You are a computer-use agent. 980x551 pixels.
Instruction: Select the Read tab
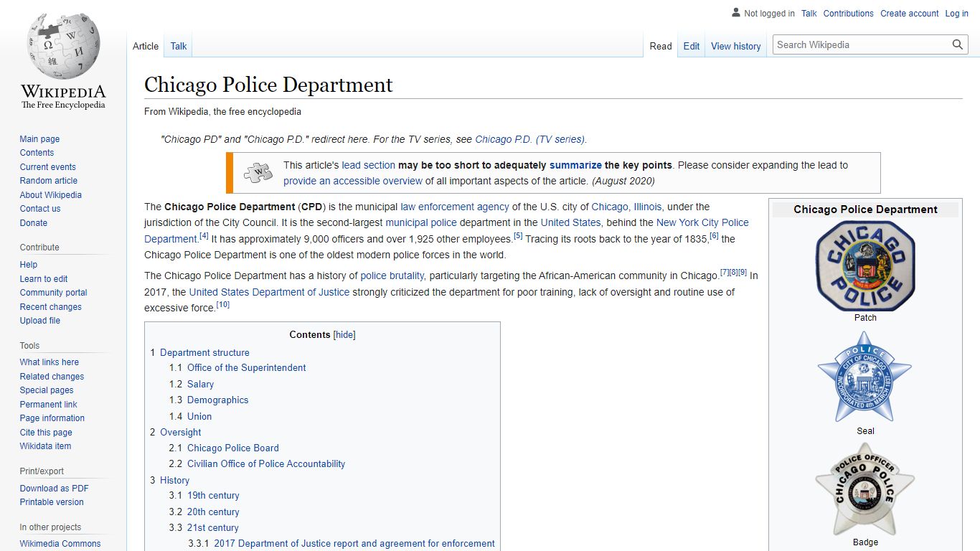coord(661,46)
